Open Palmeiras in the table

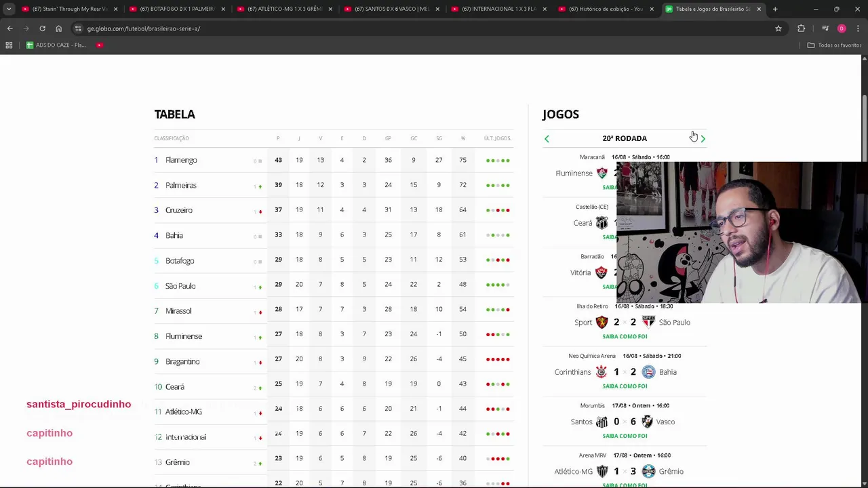click(181, 185)
